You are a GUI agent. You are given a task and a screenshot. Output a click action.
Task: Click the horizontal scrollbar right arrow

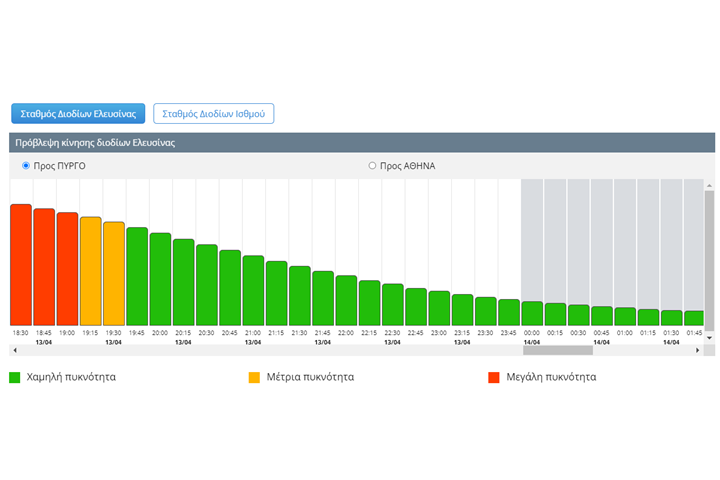click(698, 350)
